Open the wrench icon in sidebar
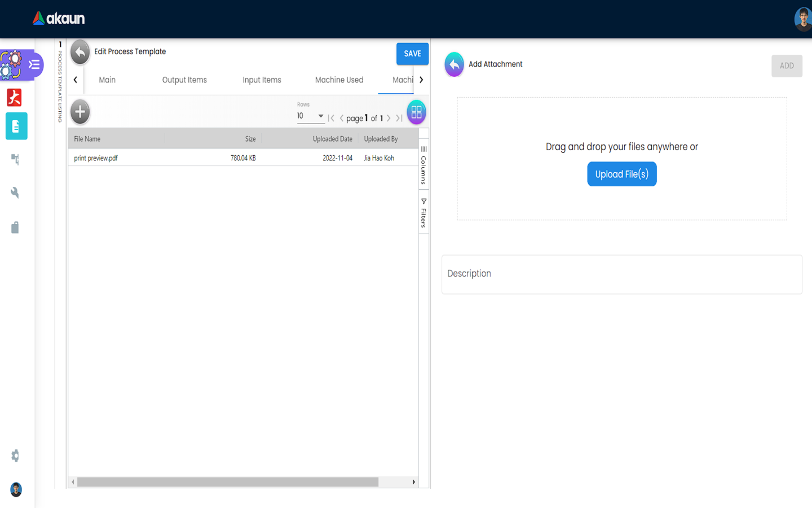The width and height of the screenshot is (812, 508). click(15, 193)
